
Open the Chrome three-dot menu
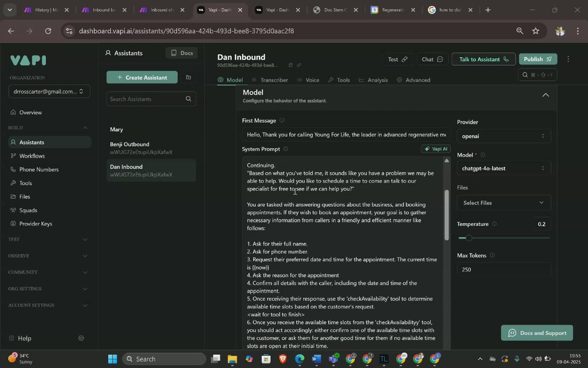(x=577, y=31)
